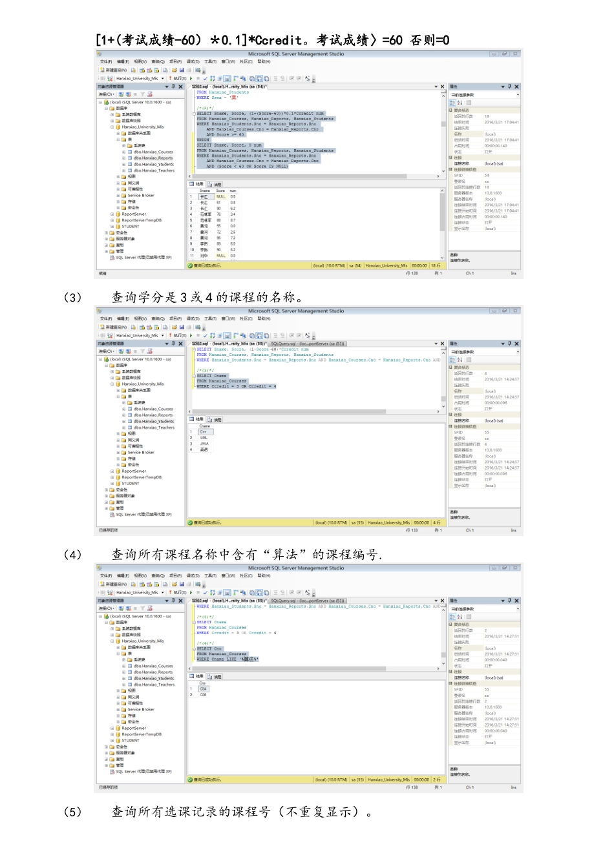Collapse 连接详细信息 section in 算法-query Properties panel
The image size is (614, 868).
(x=451, y=683)
